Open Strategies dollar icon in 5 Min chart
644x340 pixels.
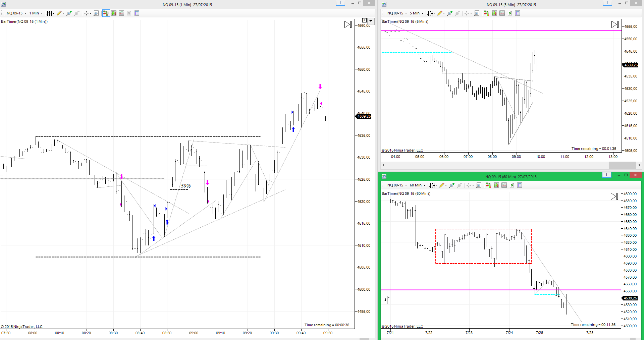pyautogui.click(x=510, y=13)
